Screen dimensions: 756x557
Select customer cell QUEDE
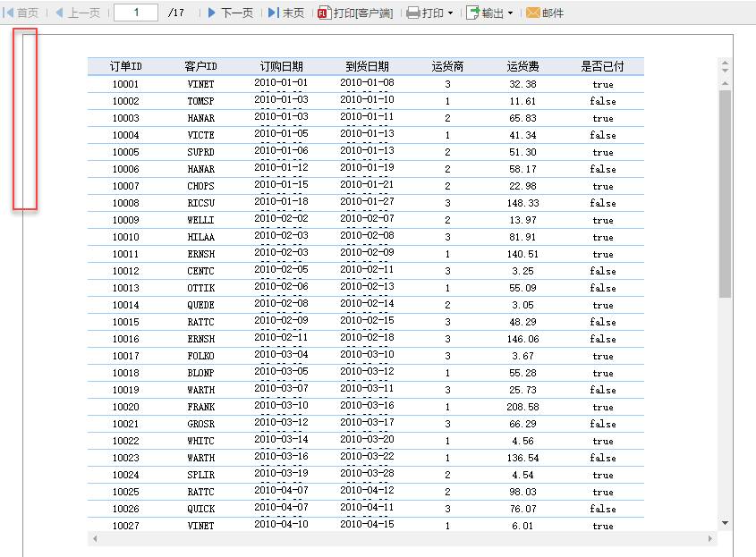(x=200, y=305)
